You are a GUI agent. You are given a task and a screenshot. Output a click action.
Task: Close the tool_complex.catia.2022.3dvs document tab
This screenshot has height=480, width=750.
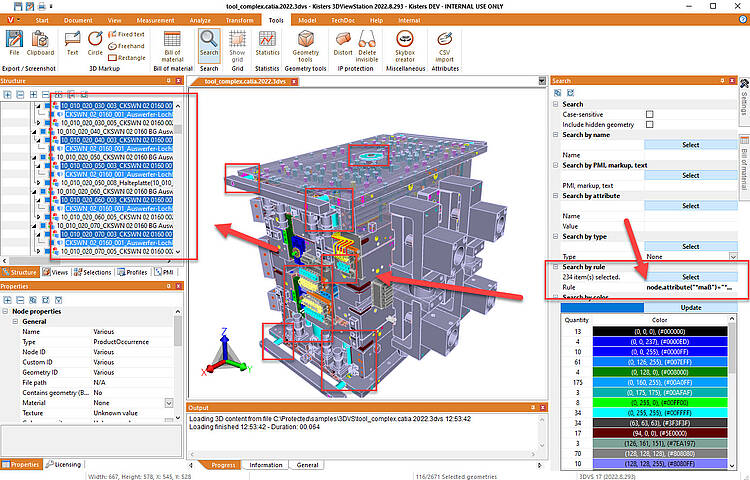click(295, 82)
